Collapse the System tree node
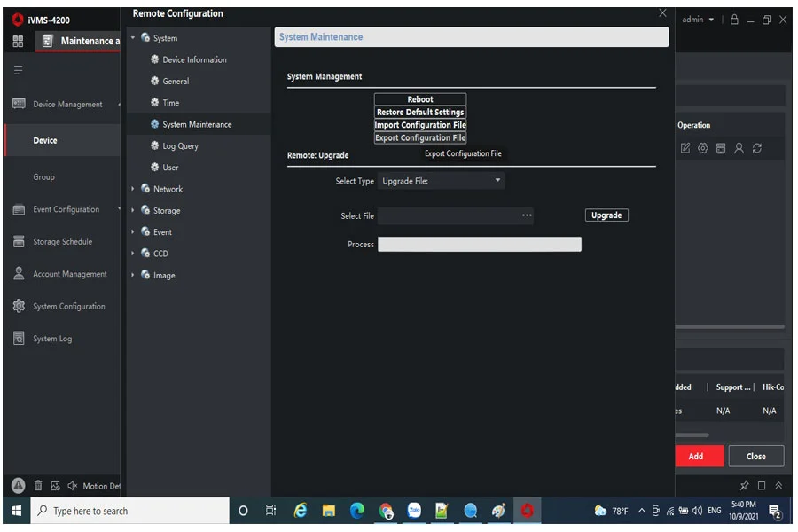Viewport: 798px width, 532px height. pos(133,37)
